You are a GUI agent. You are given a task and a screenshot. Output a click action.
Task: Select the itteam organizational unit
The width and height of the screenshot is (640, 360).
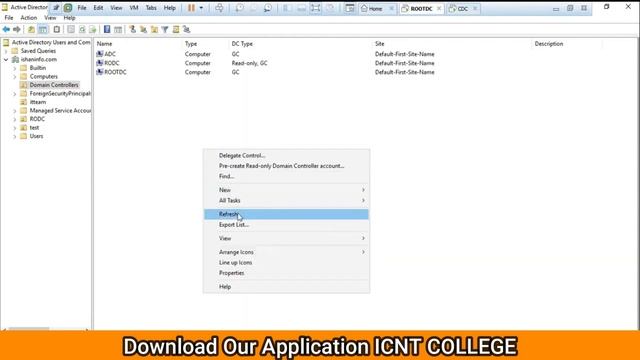tap(38, 102)
